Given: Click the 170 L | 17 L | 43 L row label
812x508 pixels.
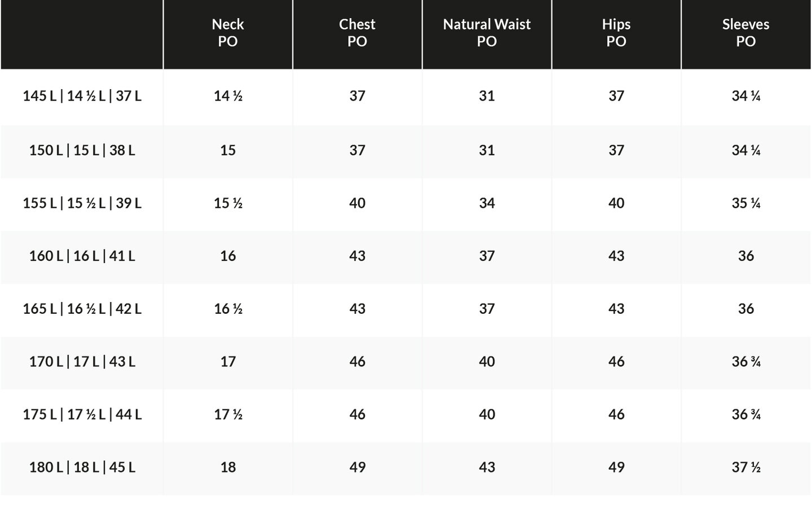Looking at the screenshot, I should coord(82,362).
